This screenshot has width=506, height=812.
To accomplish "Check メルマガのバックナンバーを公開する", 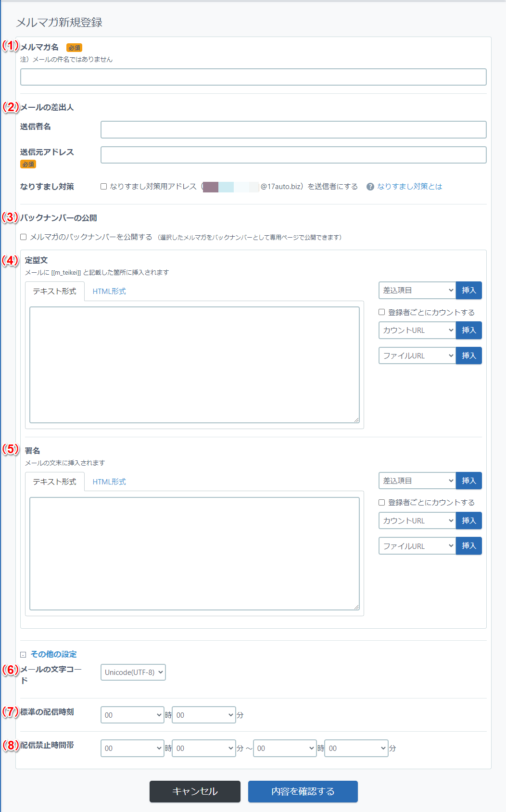I will (x=24, y=237).
